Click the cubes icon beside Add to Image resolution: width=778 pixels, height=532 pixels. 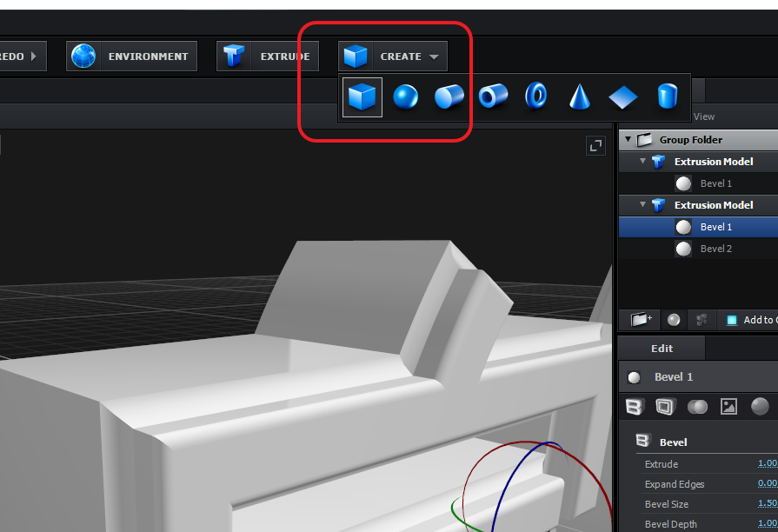click(702, 320)
